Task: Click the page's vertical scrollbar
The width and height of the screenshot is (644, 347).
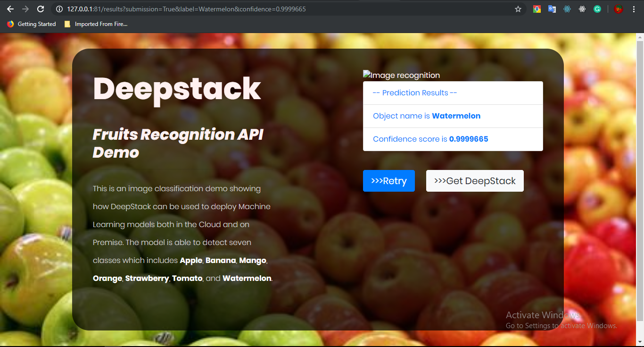Action: pos(640,182)
